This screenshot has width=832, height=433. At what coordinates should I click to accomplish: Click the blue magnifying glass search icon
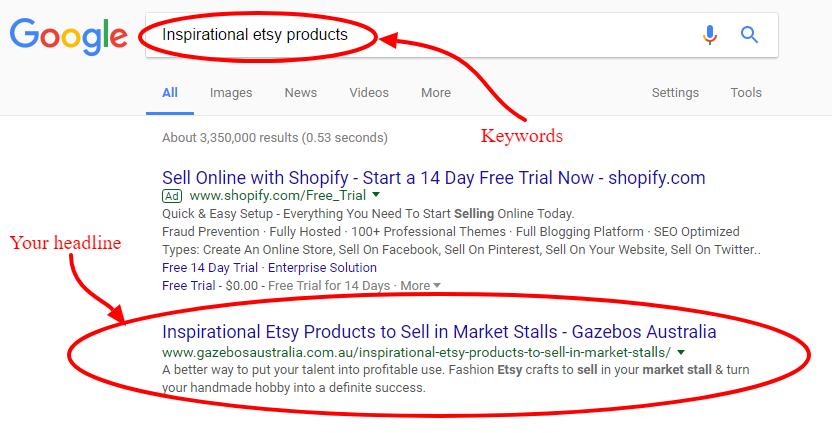pyautogui.click(x=749, y=35)
